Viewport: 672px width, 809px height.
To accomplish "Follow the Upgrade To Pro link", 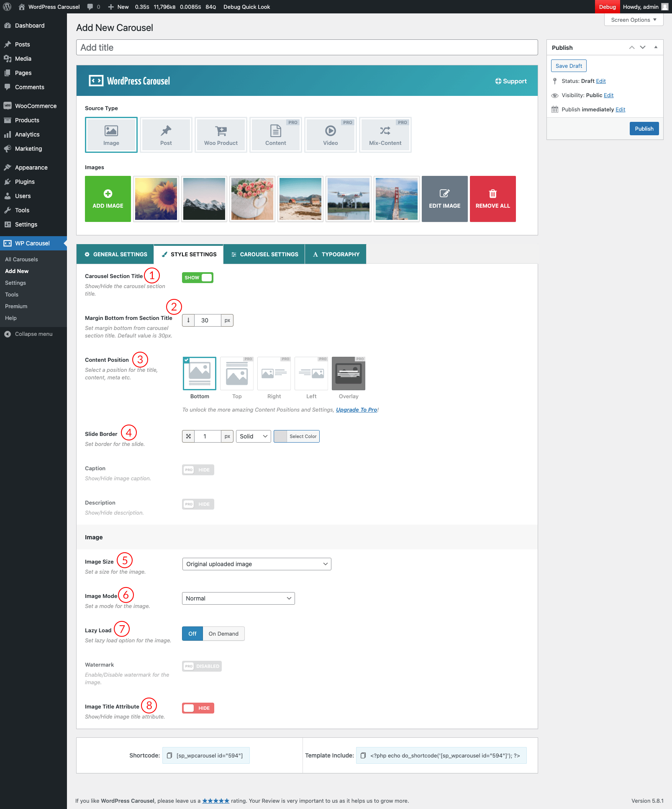I will click(x=357, y=410).
